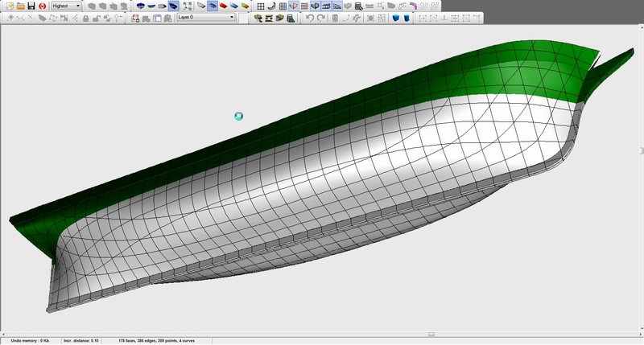This screenshot has height=345, width=644.
Task: Toggle the highlighted shaded view mode icon
Action: [213, 6]
